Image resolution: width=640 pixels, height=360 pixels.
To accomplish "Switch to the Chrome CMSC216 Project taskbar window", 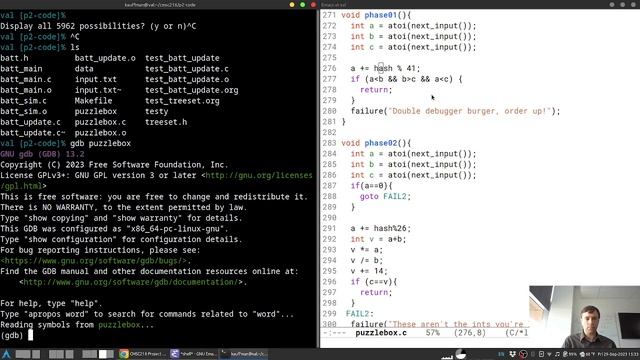I will tap(143, 354).
